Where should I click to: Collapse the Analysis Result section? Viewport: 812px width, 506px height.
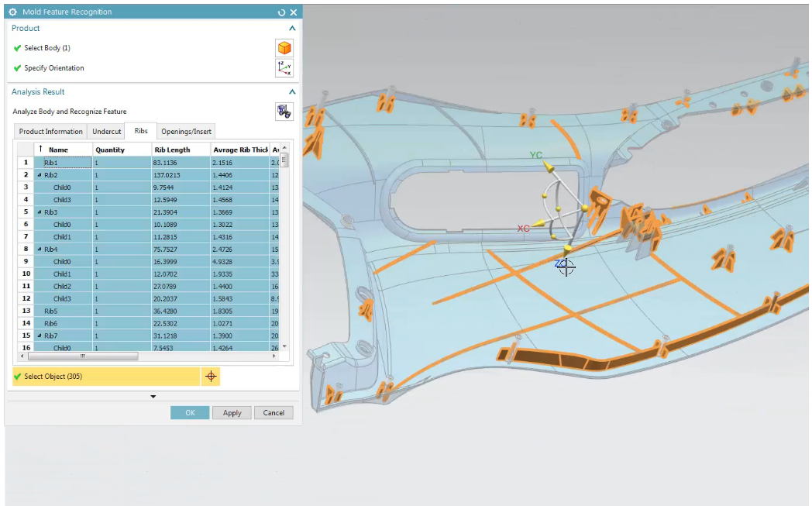pos(292,91)
